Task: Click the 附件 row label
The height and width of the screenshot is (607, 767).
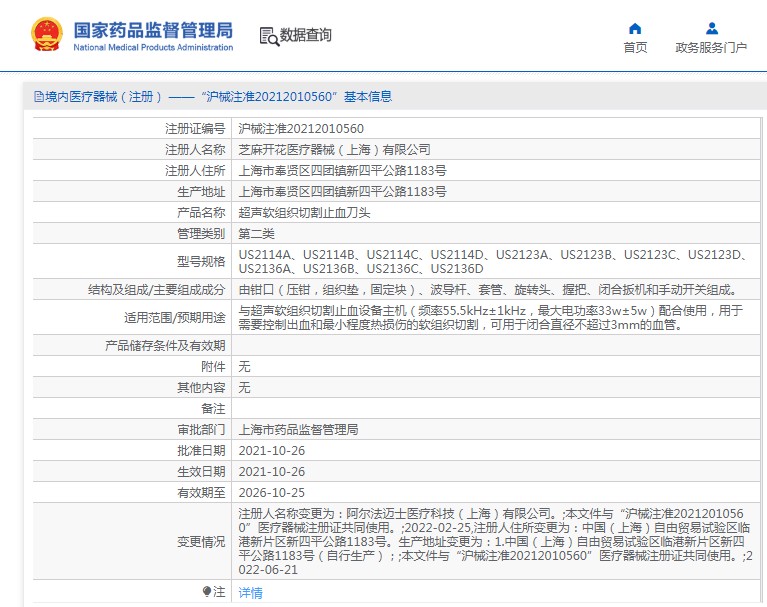Action: 213,367
